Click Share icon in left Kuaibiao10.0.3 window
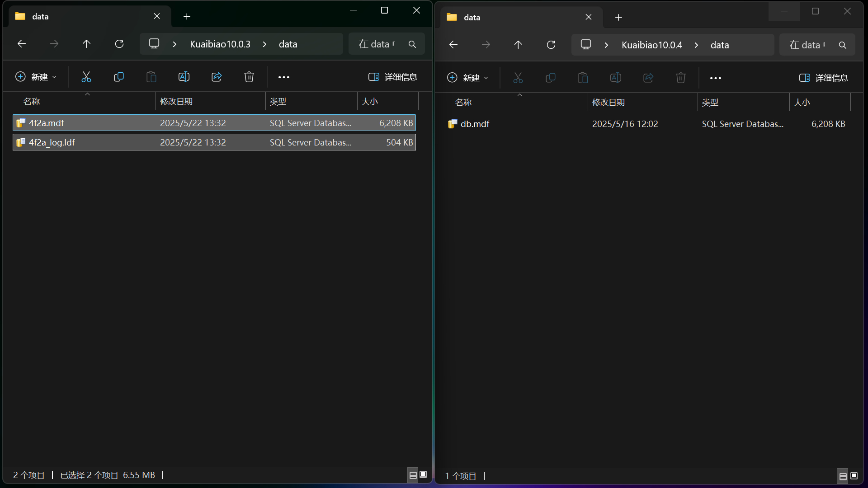The width and height of the screenshot is (868, 488). pos(217,77)
